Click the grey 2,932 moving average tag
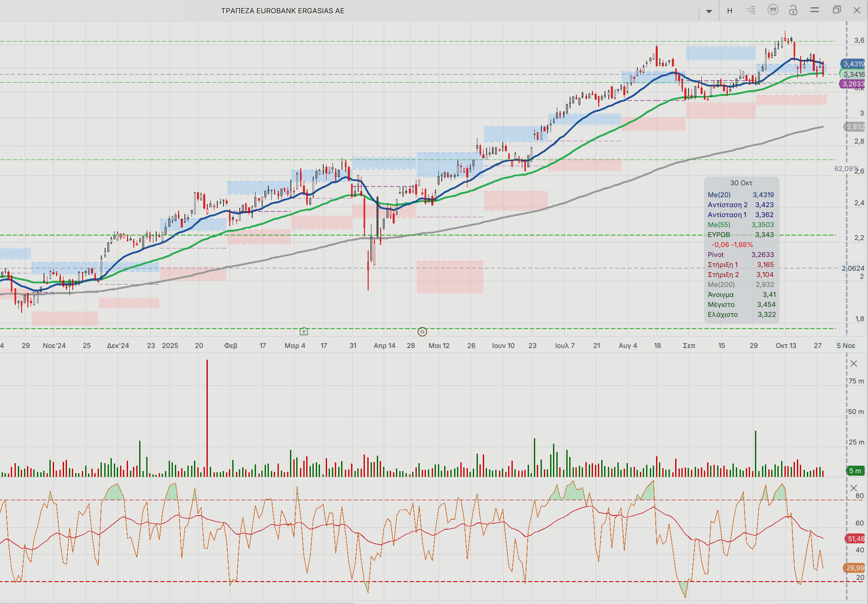This screenshot has height=604, width=868. [855, 127]
